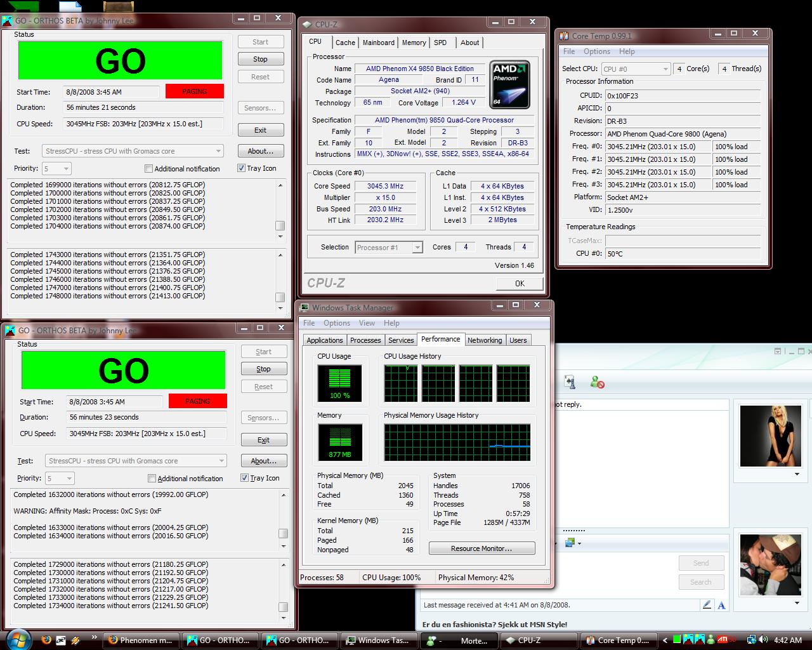This screenshot has height=650, width=812.
Task: Open the font letter A icon
Action: 721,605
